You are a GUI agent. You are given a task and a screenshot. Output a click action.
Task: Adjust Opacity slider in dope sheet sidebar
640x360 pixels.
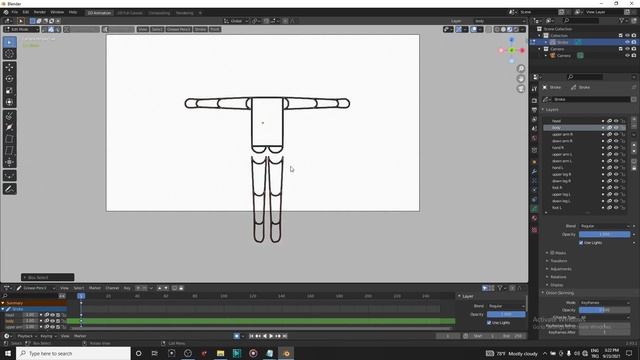pyautogui.click(x=506, y=315)
